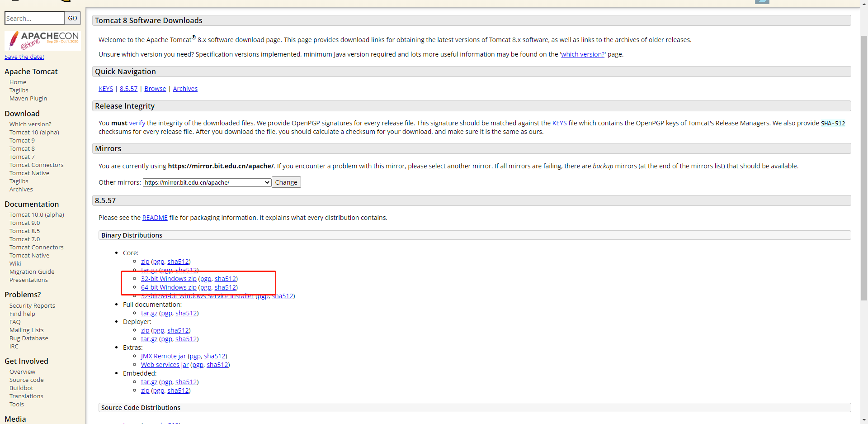Download Full documentation tar.gz
Viewport: 868px width, 424px height.
(x=149, y=313)
